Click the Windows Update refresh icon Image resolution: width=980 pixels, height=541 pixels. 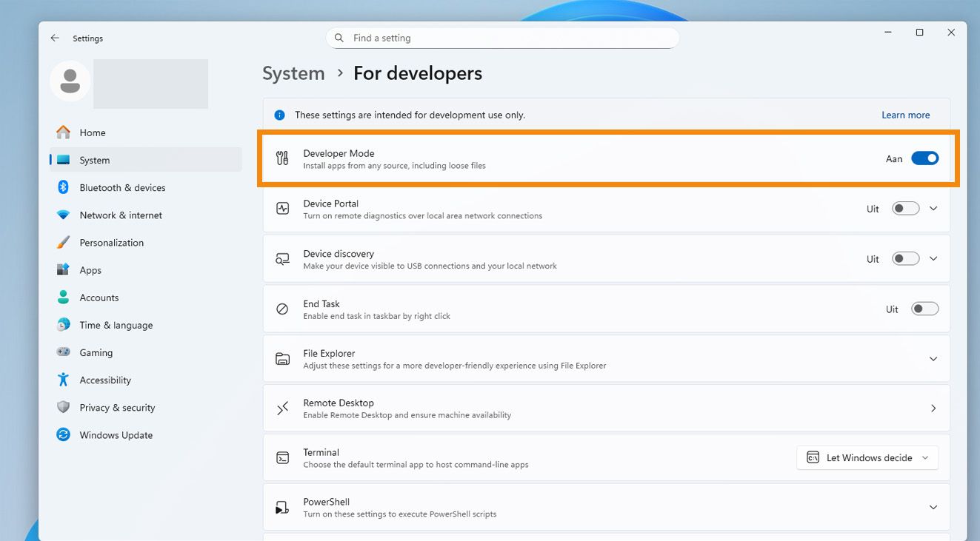tap(64, 435)
